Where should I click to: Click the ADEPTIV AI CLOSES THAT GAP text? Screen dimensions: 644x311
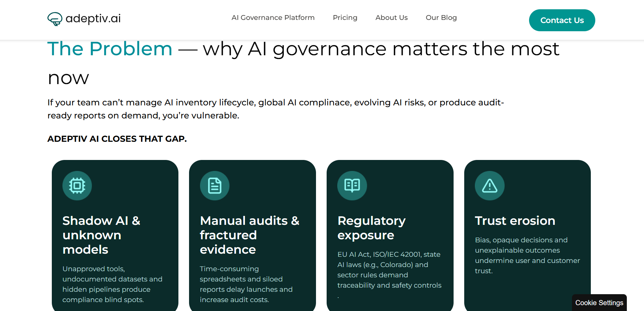click(x=117, y=139)
